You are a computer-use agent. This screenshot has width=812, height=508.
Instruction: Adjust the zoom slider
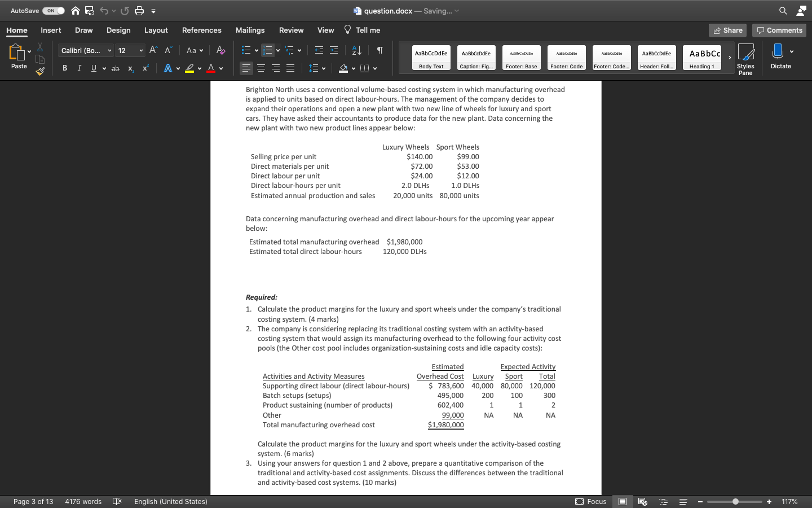coord(735,501)
